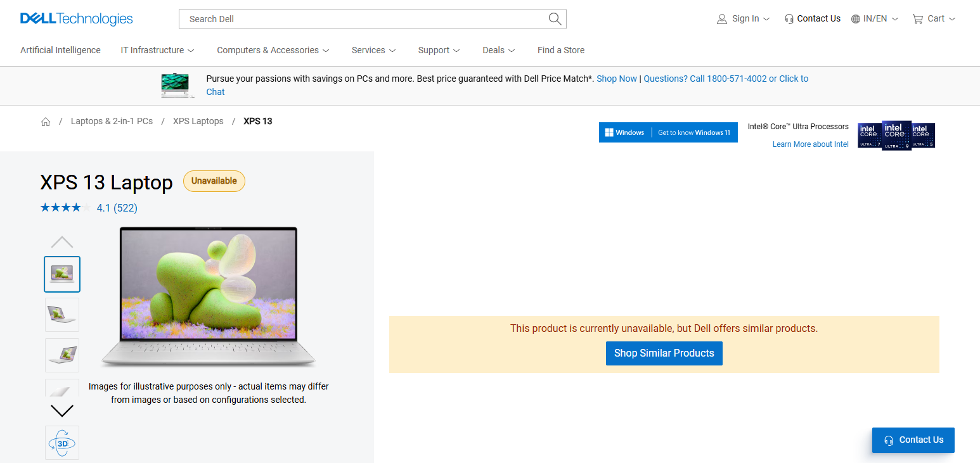980x463 pixels.
Task: Expand the IT Infrastructure menu
Action: (158, 50)
